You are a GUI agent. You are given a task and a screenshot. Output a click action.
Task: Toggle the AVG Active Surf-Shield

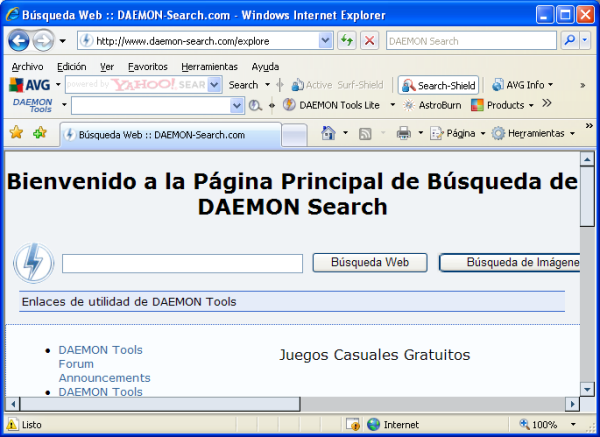[336, 85]
